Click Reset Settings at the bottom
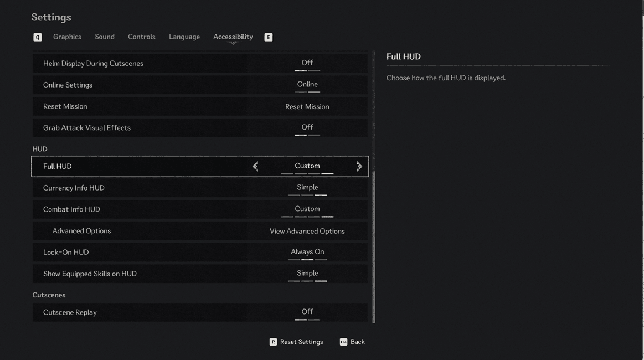Viewport: 644px width, 360px height. (x=301, y=342)
